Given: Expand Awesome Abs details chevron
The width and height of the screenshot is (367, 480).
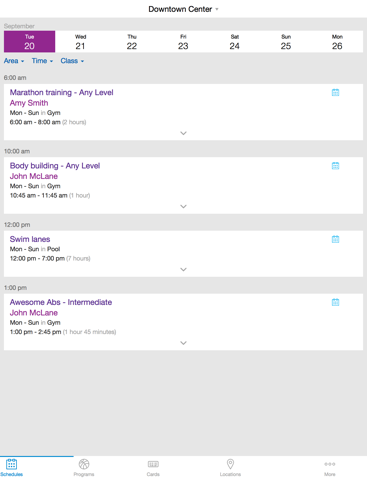Looking at the screenshot, I should point(183,343).
